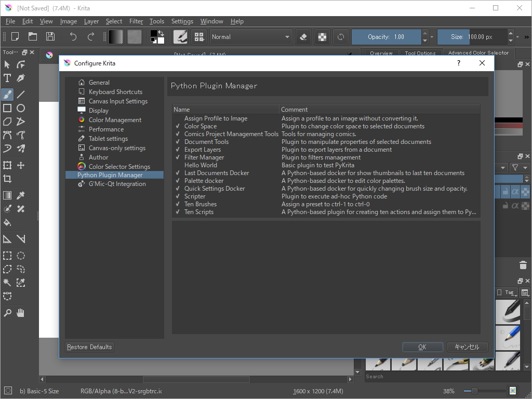Click the Redo arrow icon
532x399 pixels.
pos(90,37)
